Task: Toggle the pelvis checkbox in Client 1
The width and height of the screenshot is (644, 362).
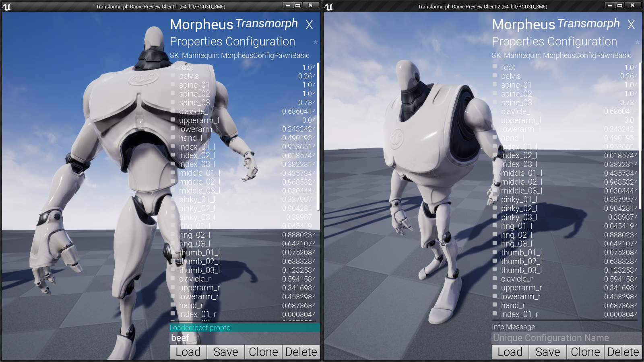Action: click(x=173, y=76)
